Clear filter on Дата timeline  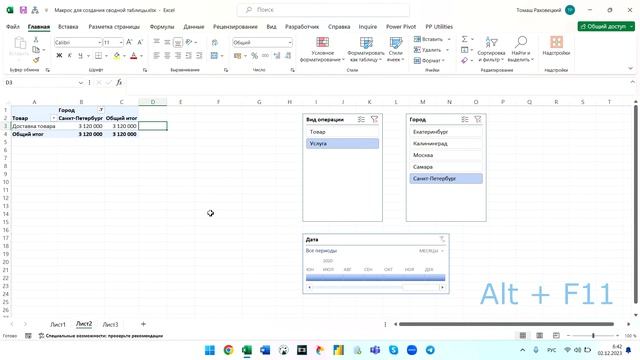[442, 239]
